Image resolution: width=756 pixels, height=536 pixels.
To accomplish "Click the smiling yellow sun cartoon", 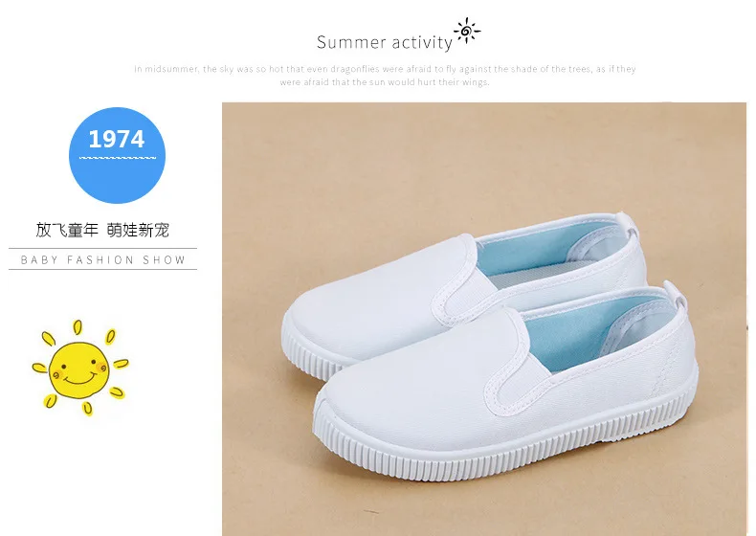I will (79, 368).
